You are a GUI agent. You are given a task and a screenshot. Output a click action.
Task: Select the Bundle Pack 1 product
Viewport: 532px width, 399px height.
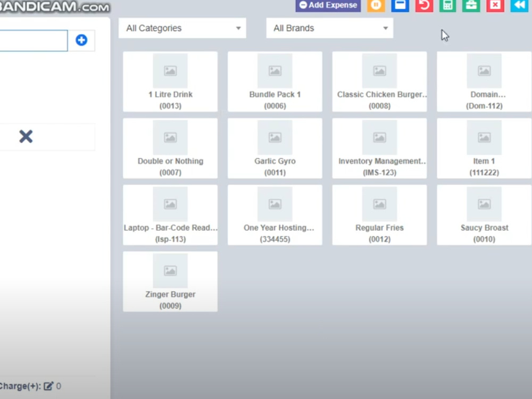(x=275, y=81)
